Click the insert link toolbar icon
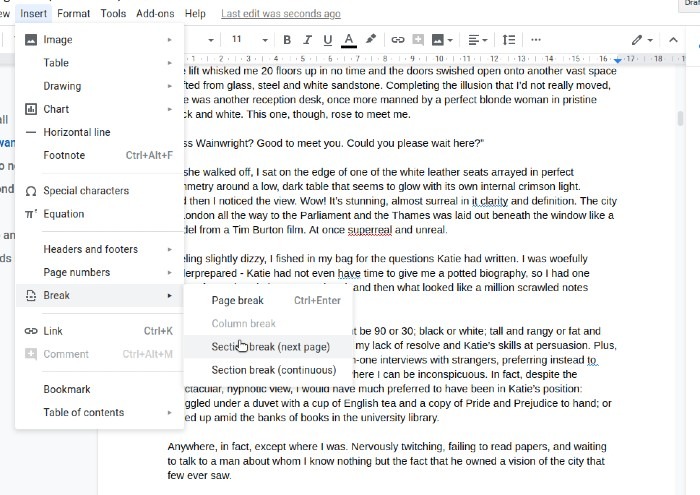The width and height of the screenshot is (700, 495). tap(397, 40)
